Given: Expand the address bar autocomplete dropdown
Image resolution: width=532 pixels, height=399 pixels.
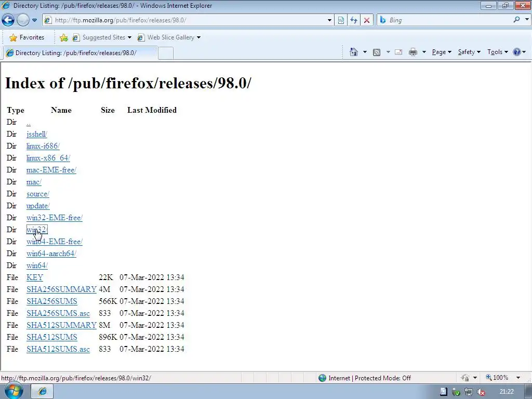Looking at the screenshot, I should [329, 20].
